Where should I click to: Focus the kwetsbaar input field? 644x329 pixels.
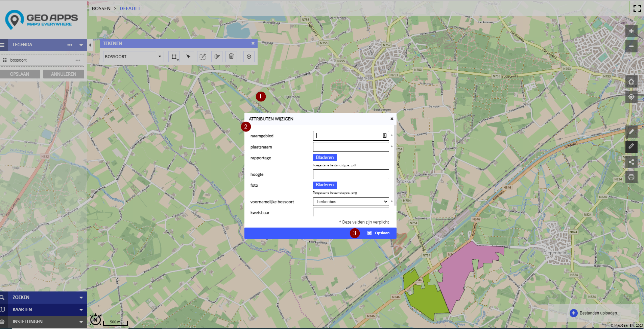coord(351,212)
